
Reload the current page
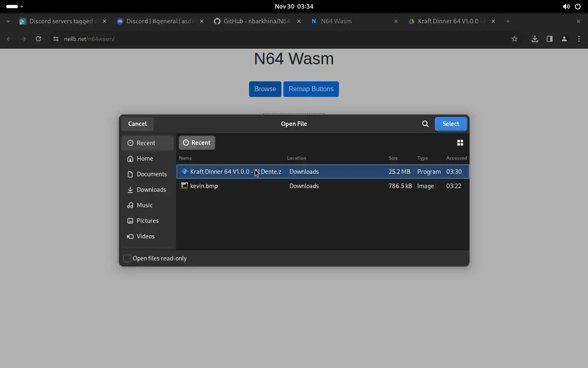[x=38, y=39]
